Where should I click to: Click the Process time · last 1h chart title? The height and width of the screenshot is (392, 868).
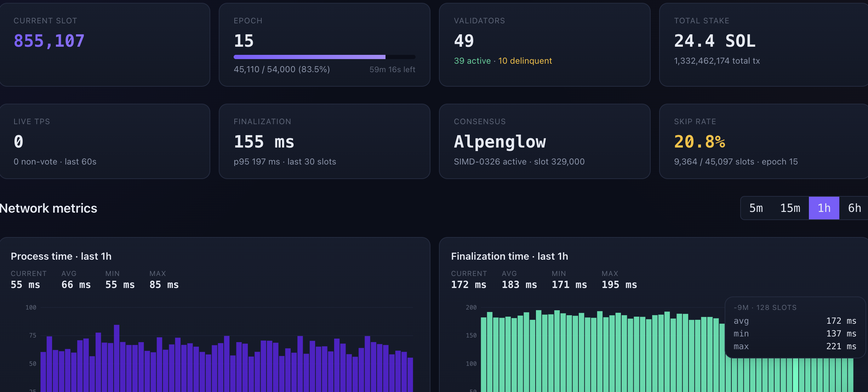61,256
